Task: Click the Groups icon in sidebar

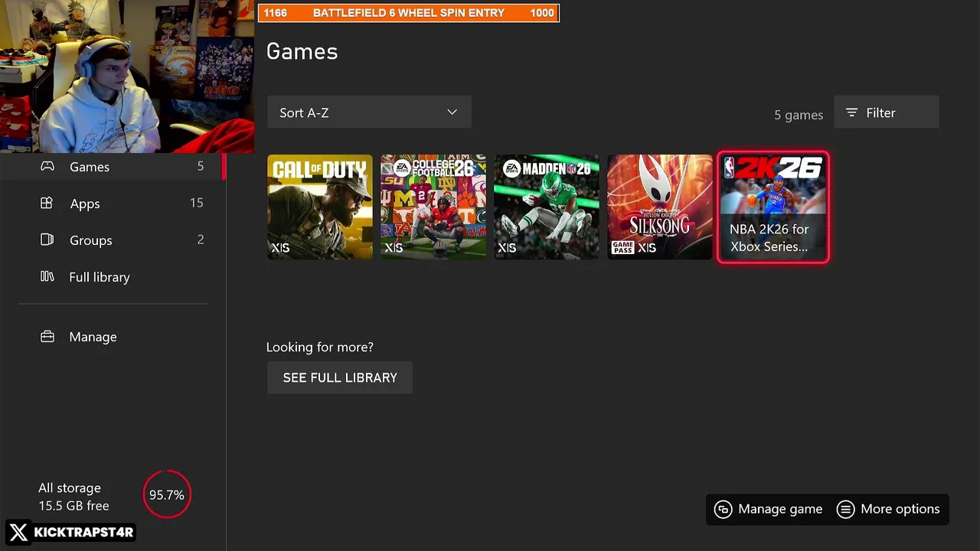Action: [47, 240]
